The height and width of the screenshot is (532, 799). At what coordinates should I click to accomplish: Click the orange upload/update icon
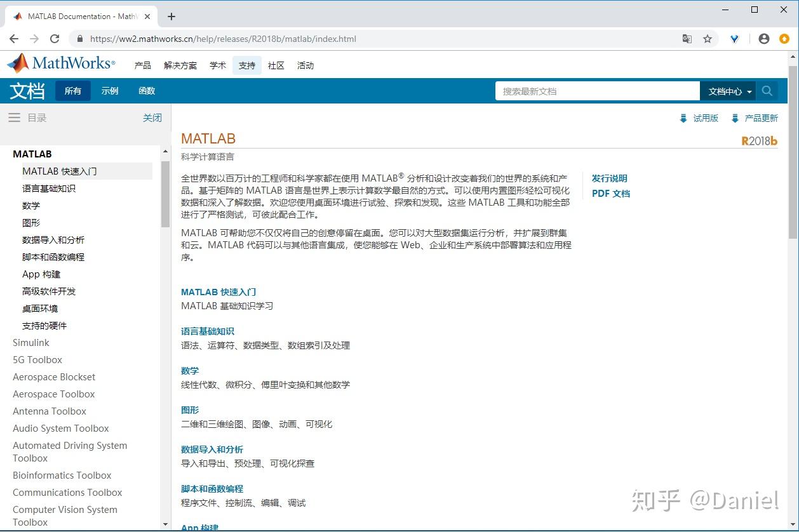click(x=785, y=39)
